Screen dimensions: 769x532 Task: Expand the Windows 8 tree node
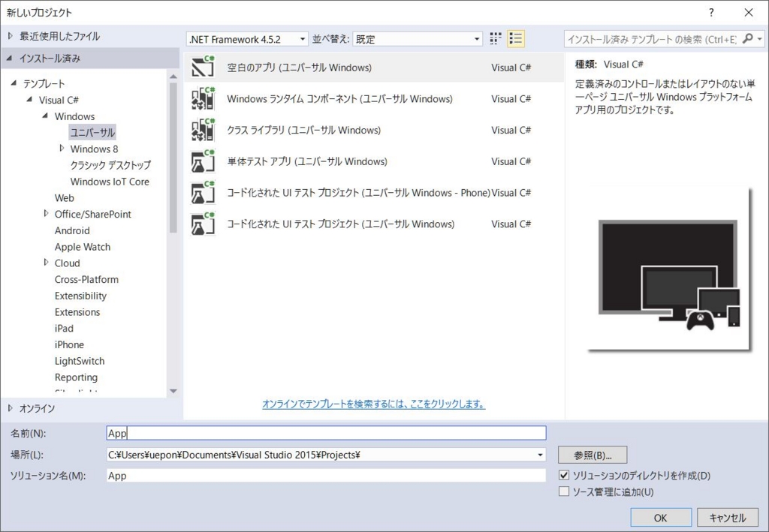click(62, 148)
